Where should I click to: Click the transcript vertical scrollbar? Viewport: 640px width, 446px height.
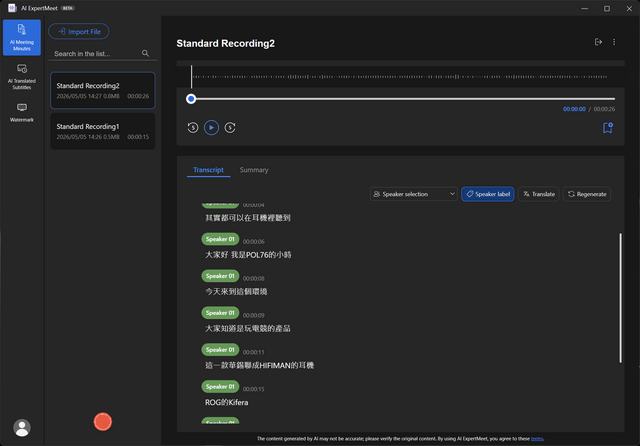[620, 298]
